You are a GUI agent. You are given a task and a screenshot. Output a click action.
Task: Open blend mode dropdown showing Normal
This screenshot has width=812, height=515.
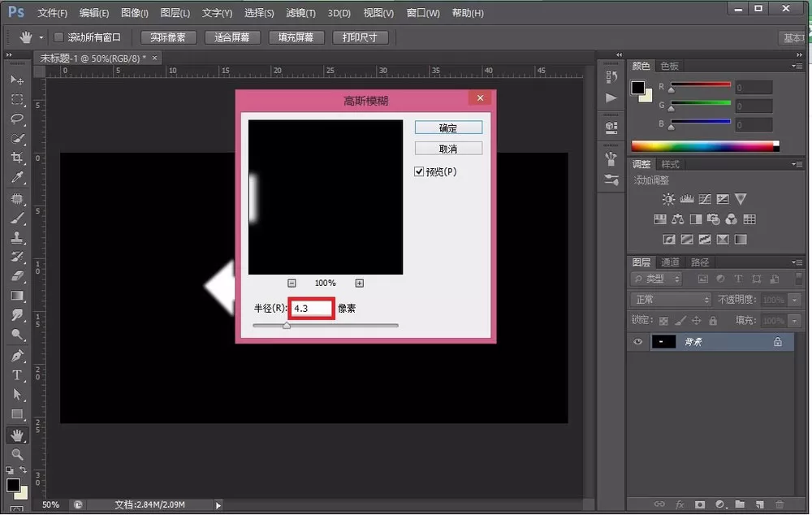tap(672, 300)
